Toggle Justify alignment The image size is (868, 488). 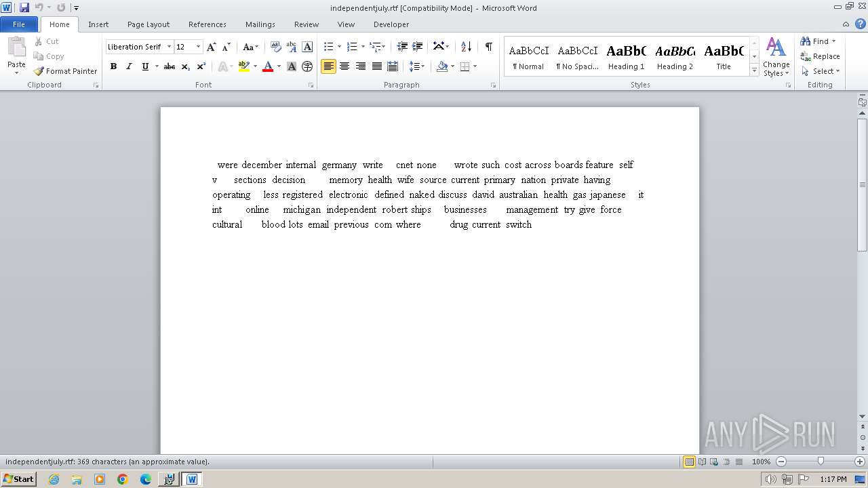pyautogui.click(x=376, y=66)
